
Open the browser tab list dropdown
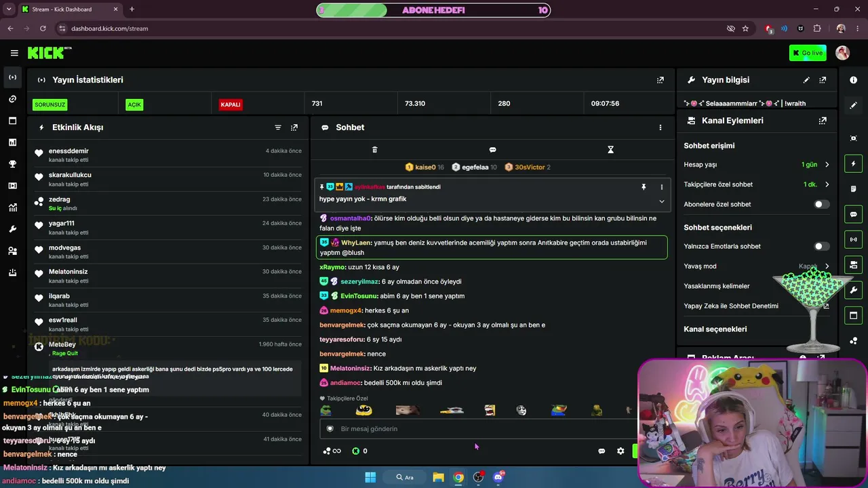pos(8,9)
